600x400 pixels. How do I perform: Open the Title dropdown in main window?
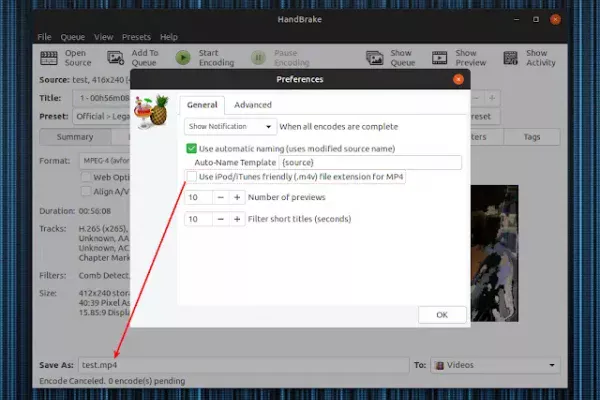tap(101, 98)
